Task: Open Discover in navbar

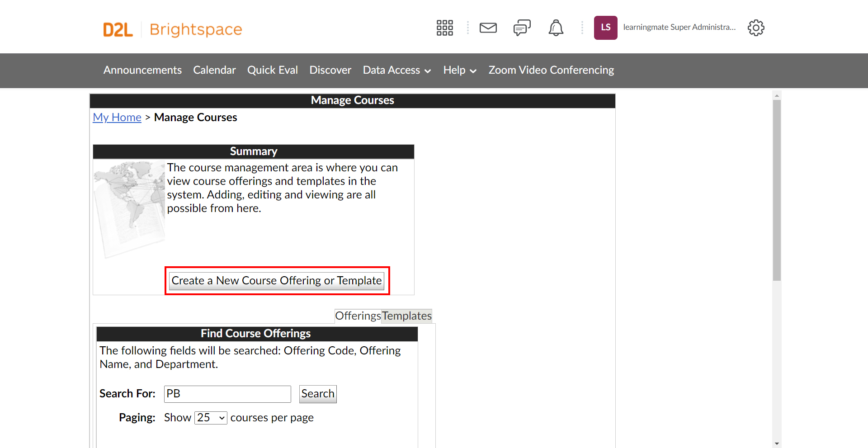Action: click(330, 70)
